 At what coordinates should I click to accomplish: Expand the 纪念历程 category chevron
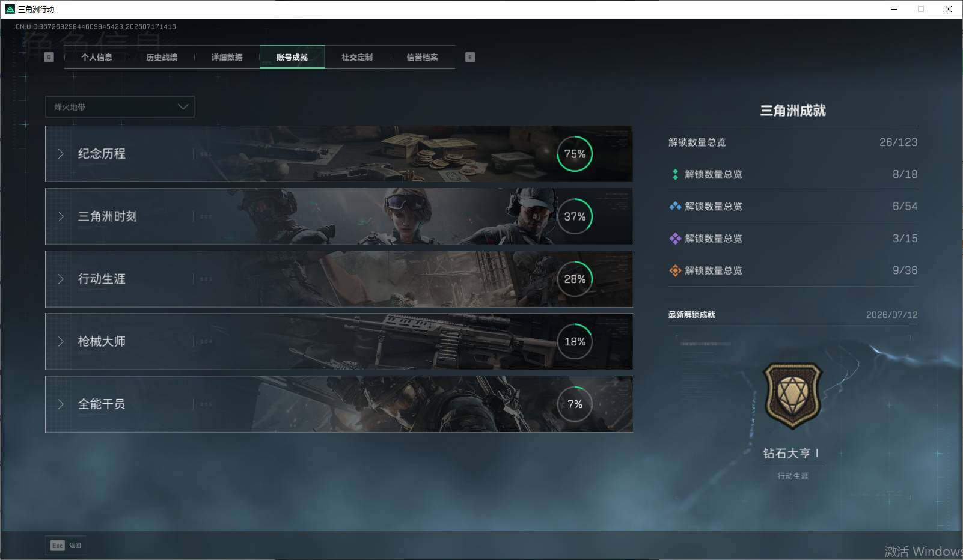pos(61,154)
